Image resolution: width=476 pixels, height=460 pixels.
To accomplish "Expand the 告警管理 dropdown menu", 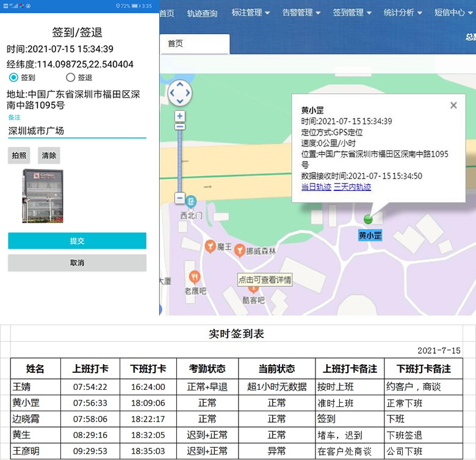I will pos(301,12).
